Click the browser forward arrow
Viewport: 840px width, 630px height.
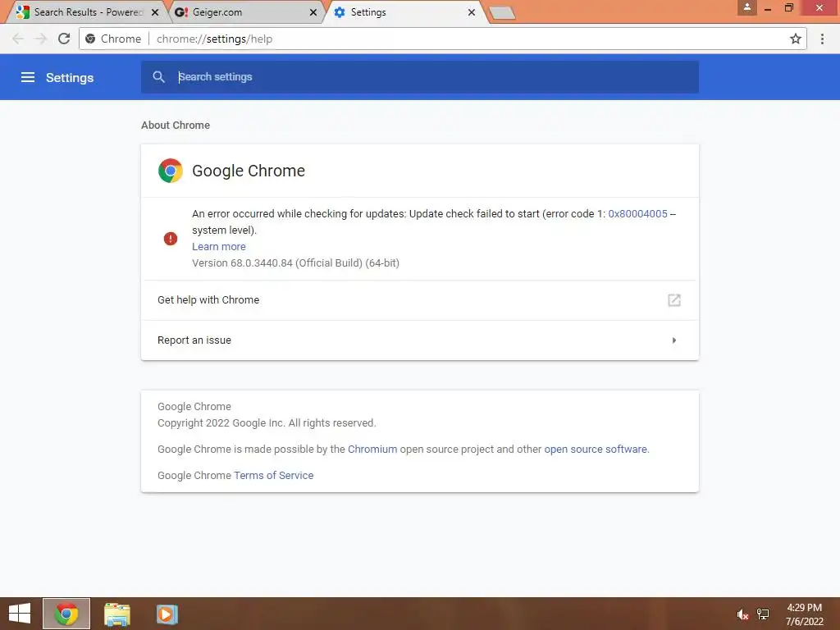click(x=41, y=39)
